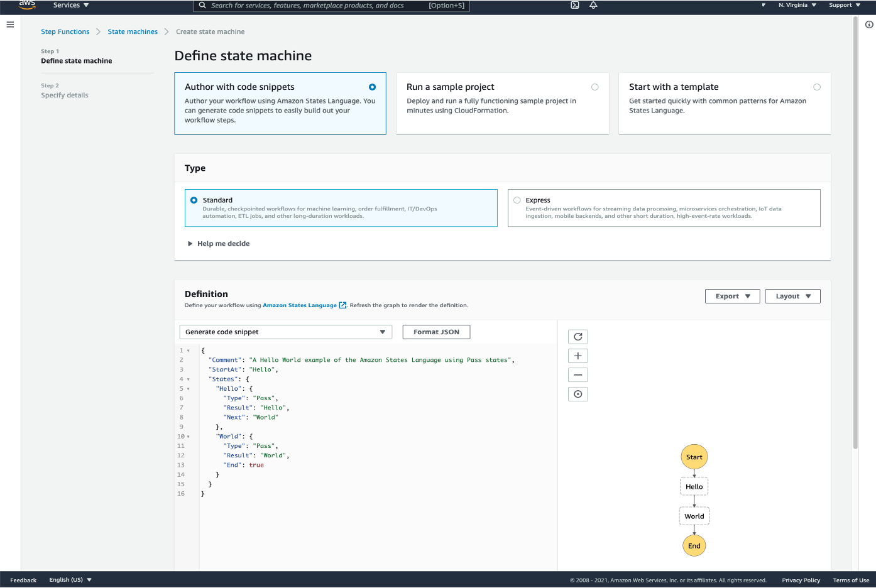
Task: Click the Create state machine breadcrumb text
Action: coord(211,32)
